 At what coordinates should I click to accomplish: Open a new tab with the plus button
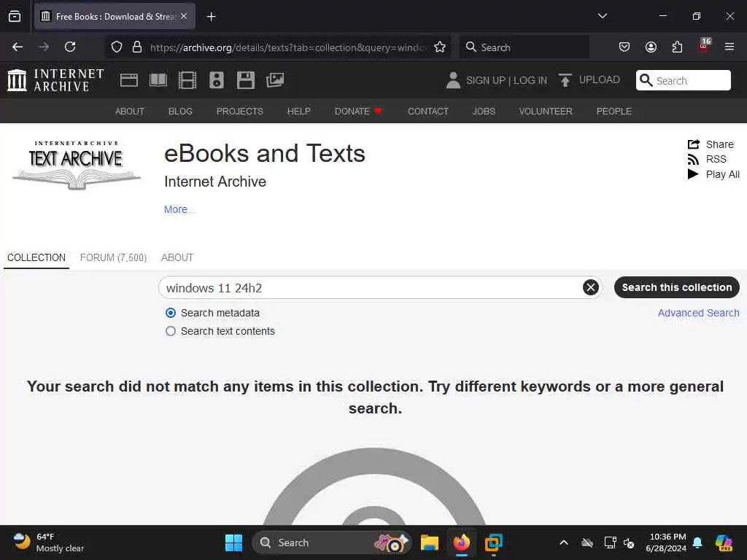[x=211, y=17]
